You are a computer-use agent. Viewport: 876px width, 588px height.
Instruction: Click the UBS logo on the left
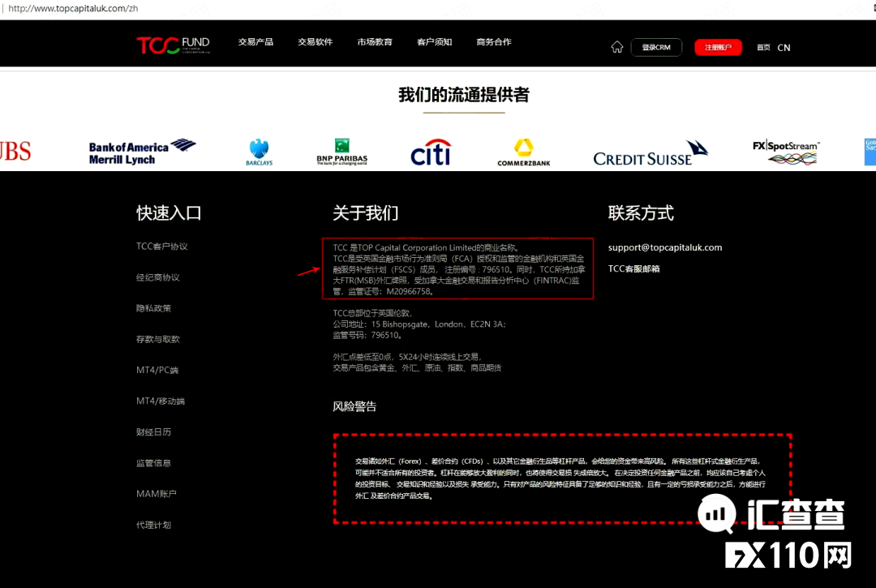coord(14,151)
